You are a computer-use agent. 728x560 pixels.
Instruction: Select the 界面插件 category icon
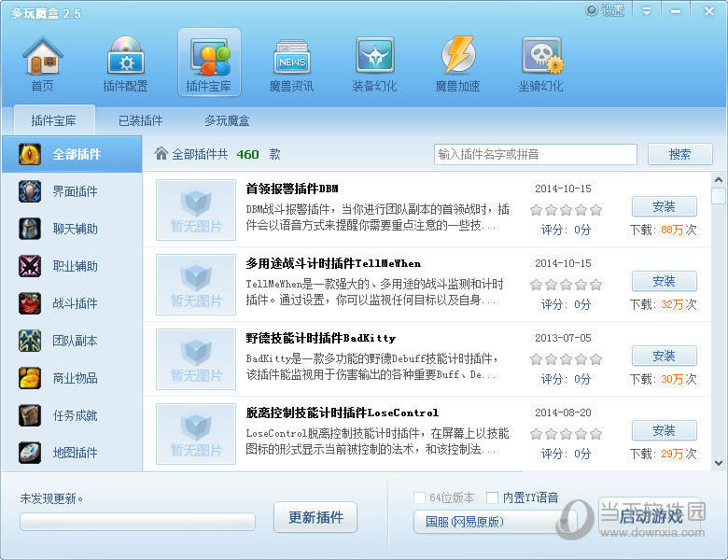[x=30, y=191]
